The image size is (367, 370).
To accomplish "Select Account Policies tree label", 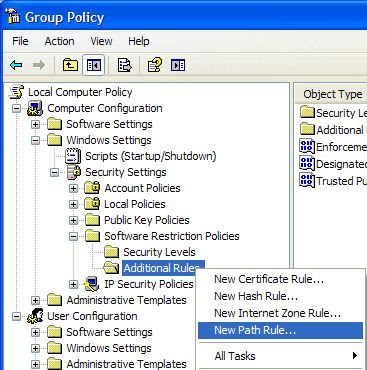I will tap(142, 188).
